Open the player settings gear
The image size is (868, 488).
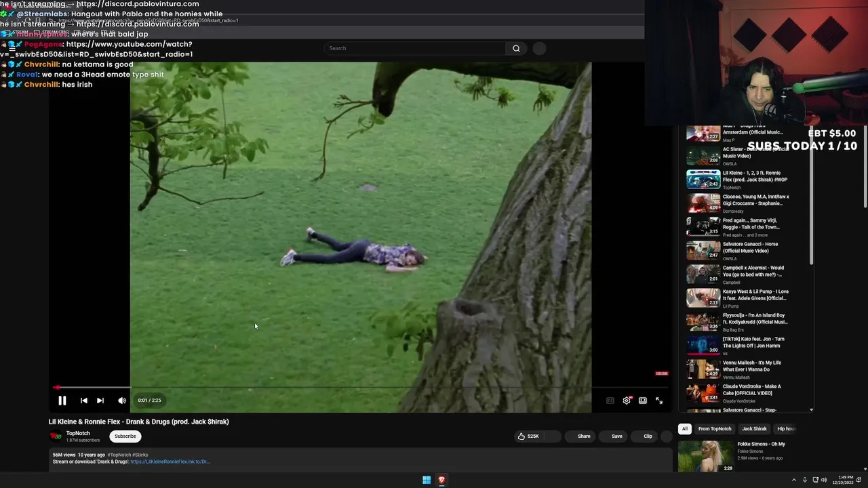click(x=627, y=401)
